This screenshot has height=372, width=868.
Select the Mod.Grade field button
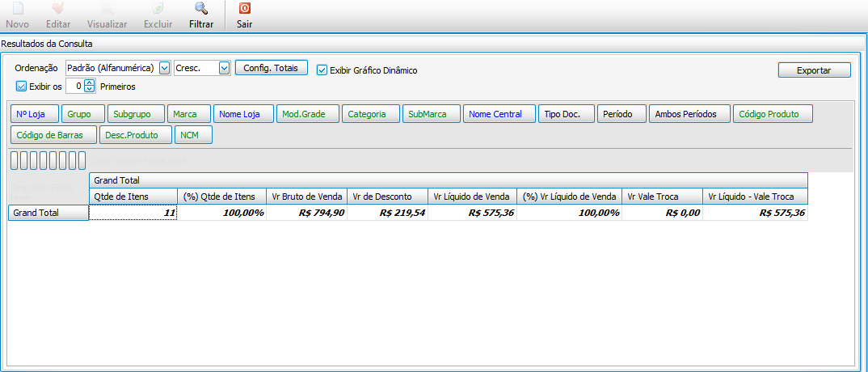click(308, 114)
